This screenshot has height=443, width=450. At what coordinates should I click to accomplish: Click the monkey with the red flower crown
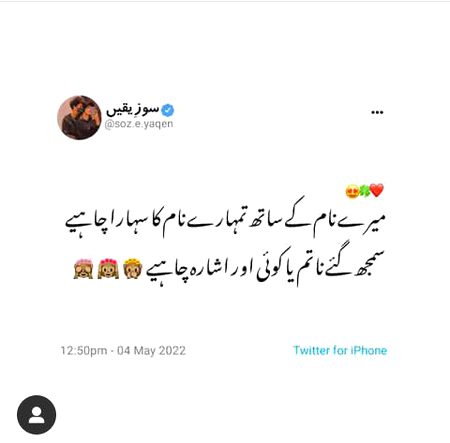(108, 269)
